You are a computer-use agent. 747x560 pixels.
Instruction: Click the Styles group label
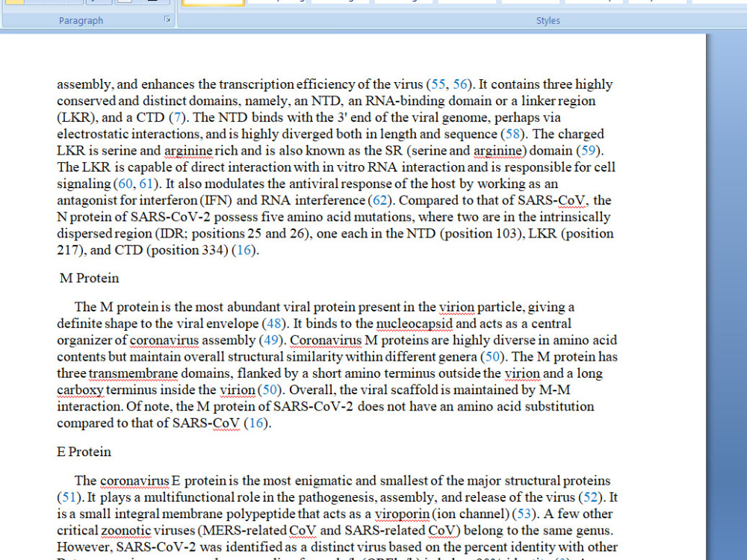(548, 20)
